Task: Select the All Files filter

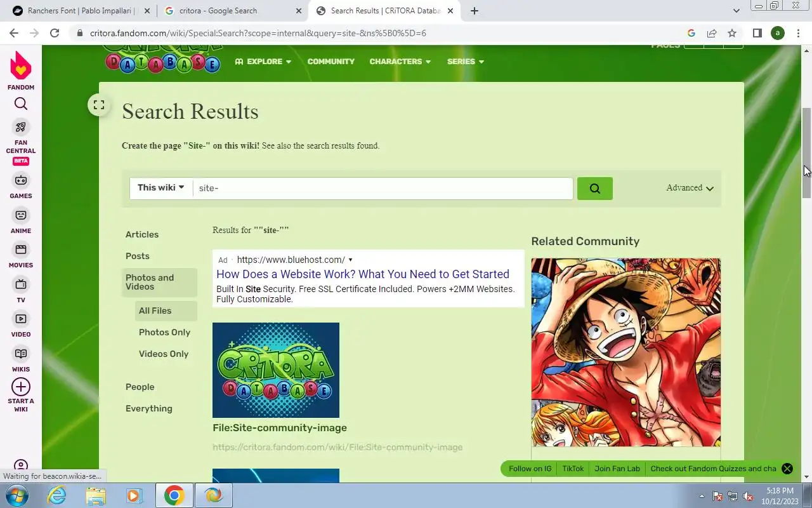Action: tap(166, 311)
